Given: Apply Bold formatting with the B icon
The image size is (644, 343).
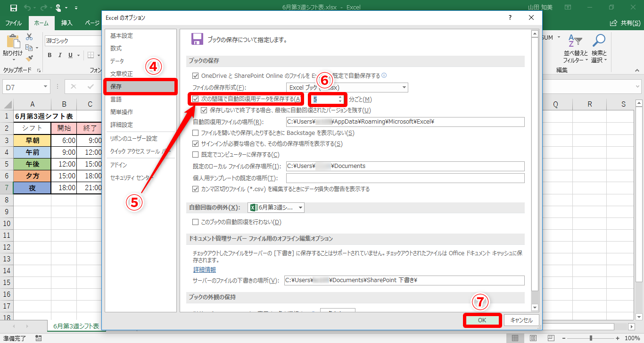Looking at the screenshot, I should pyautogui.click(x=50, y=55).
